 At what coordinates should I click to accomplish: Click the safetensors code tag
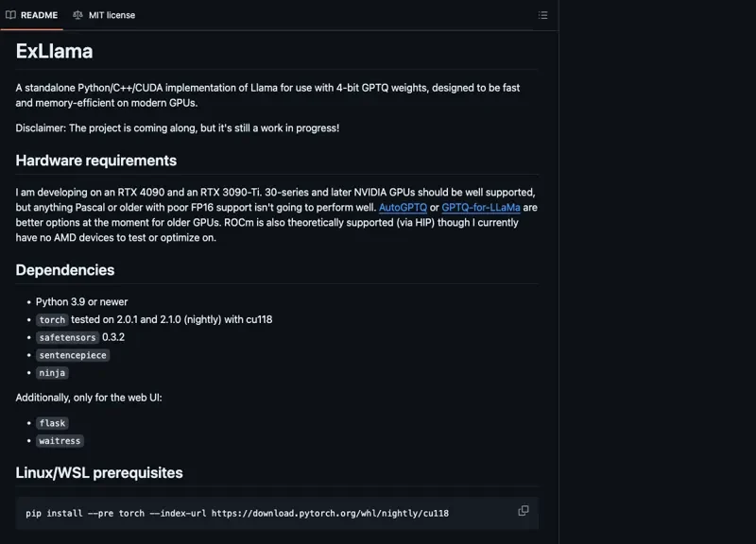pyautogui.click(x=67, y=337)
